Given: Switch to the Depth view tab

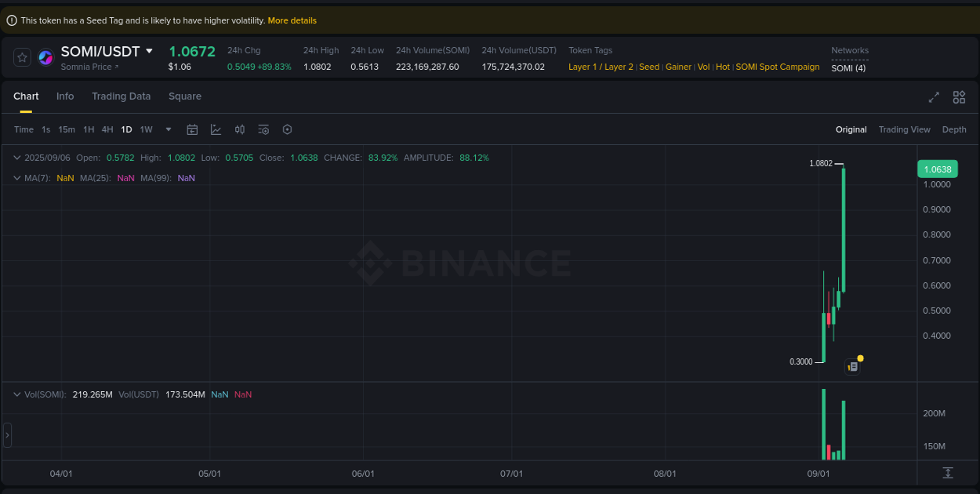Looking at the screenshot, I should (954, 129).
